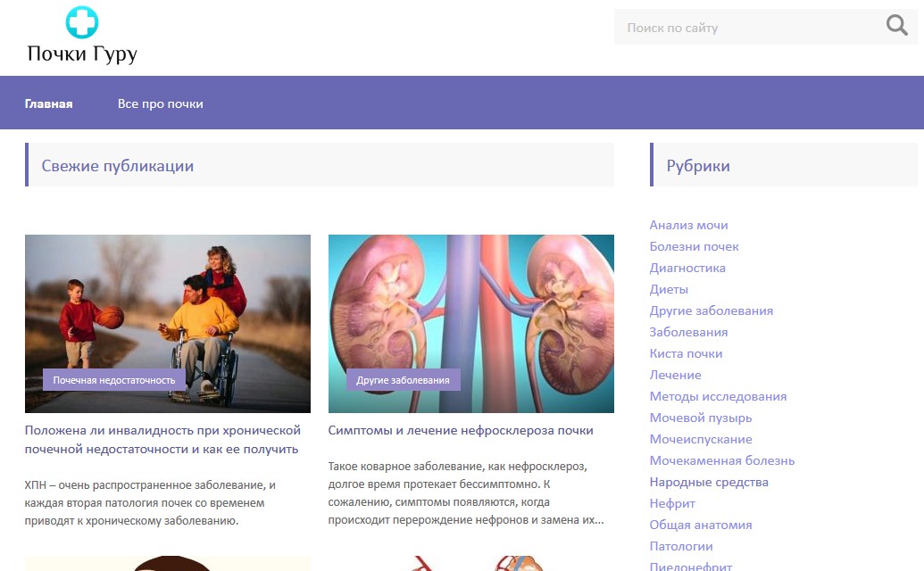Go to Киста почки category
Viewport: 924px width, 571px height.
pos(686,354)
